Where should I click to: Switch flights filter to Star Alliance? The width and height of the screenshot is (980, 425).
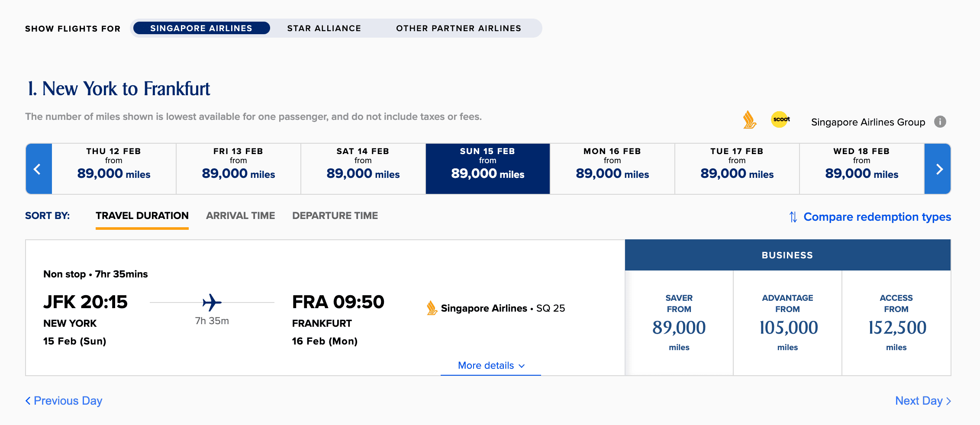point(324,28)
